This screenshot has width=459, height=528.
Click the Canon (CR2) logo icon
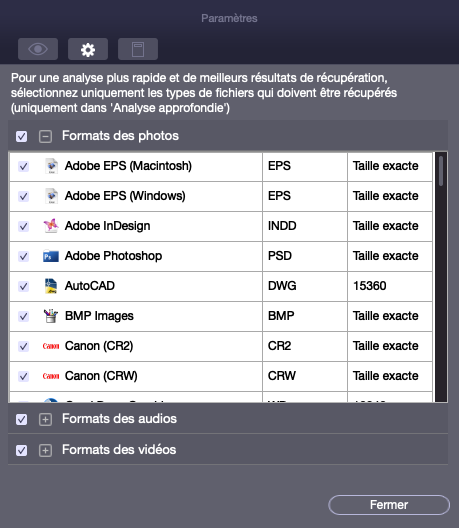pyautogui.click(x=51, y=346)
